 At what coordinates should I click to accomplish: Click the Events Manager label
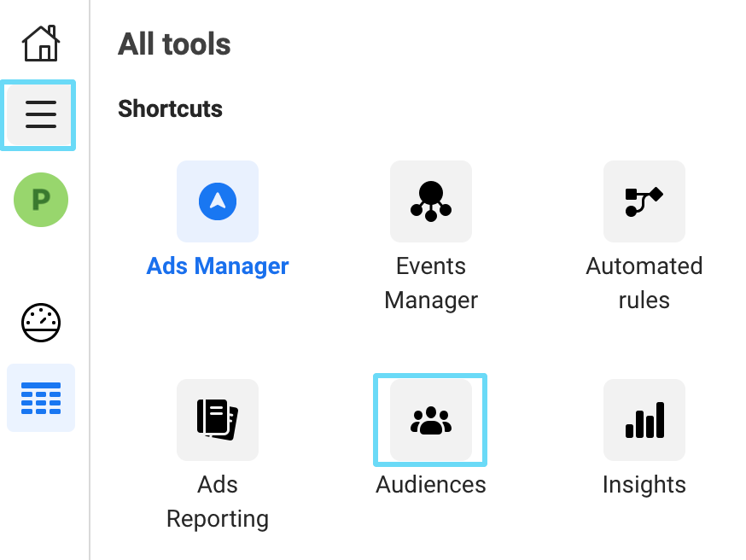pos(431,283)
